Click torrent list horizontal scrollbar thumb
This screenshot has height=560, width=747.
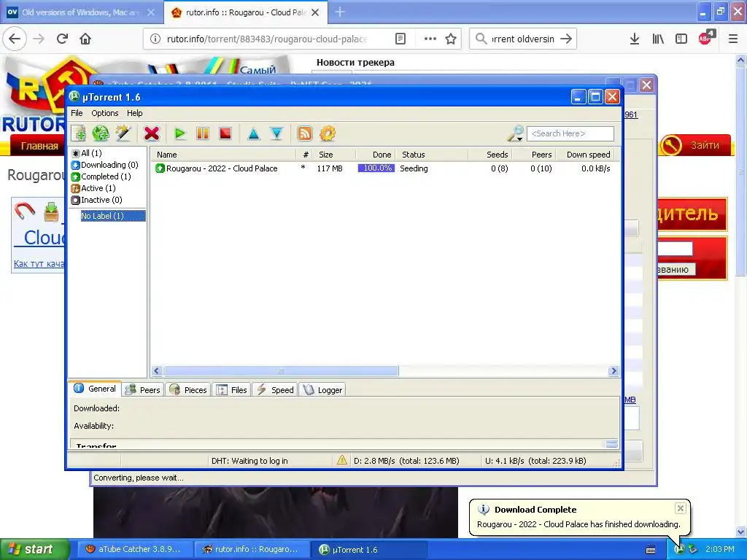click(281, 371)
